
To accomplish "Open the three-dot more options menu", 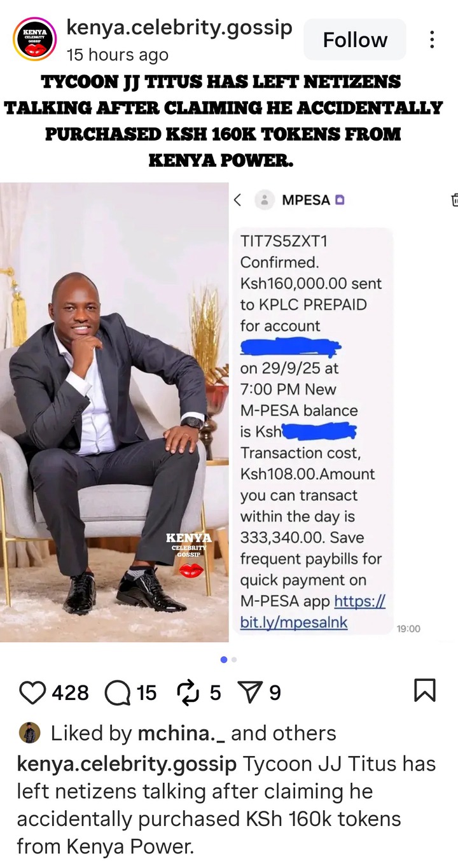I will click(x=432, y=40).
